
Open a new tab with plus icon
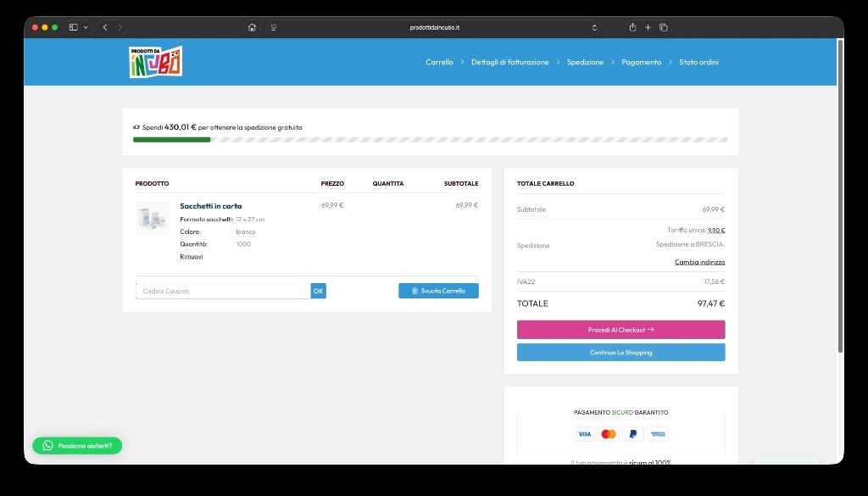[648, 27]
